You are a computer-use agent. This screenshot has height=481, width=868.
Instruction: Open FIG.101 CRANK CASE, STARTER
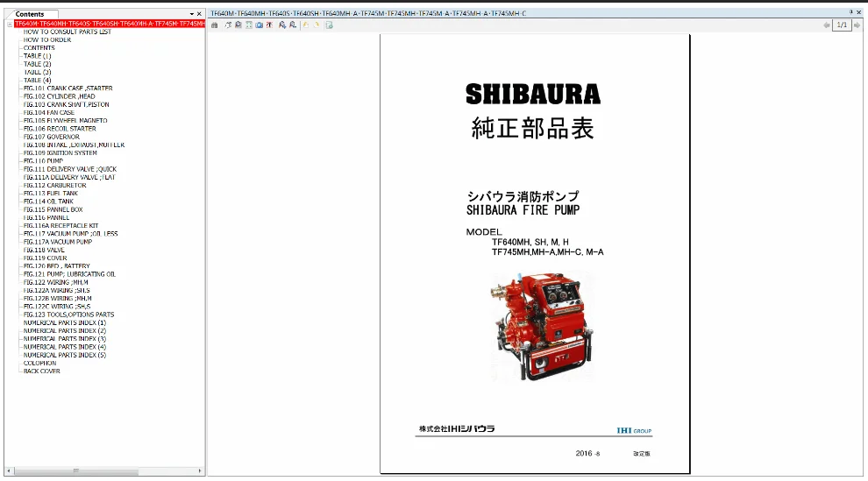coord(68,88)
